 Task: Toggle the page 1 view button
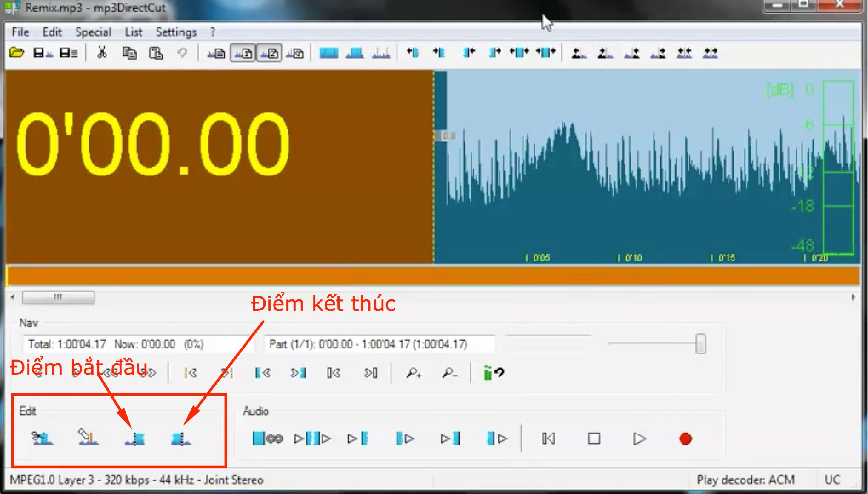pyautogui.click(x=243, y=53)
